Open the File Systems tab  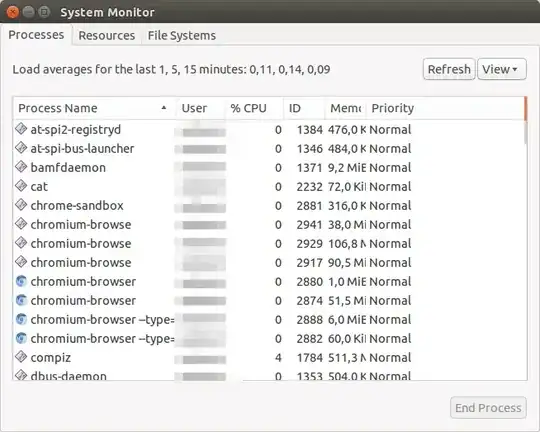181,35
